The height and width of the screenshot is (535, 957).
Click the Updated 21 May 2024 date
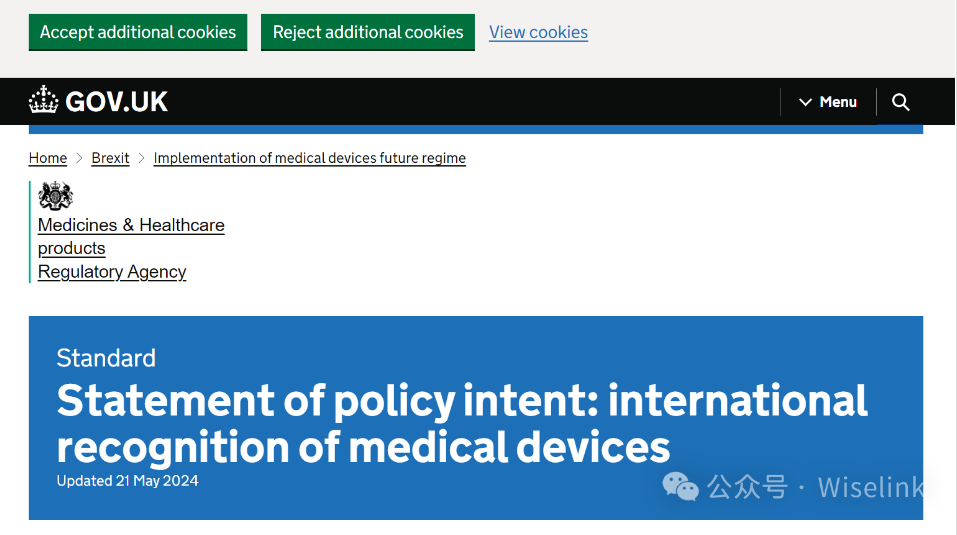(127, 481)
